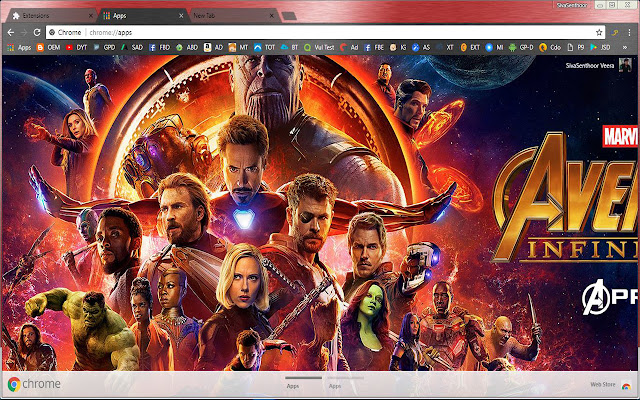Open the ABD bookmark
Image resolution: width=640 pixels, height=400 pixels.
tap(187, 47)
